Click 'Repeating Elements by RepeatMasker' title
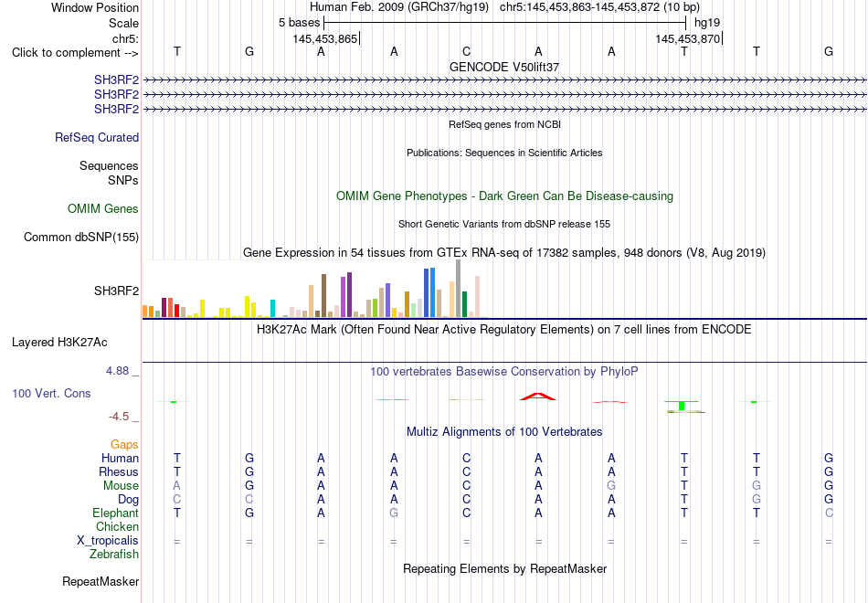Viewport: 868px width, 603px height. point(504,568)
